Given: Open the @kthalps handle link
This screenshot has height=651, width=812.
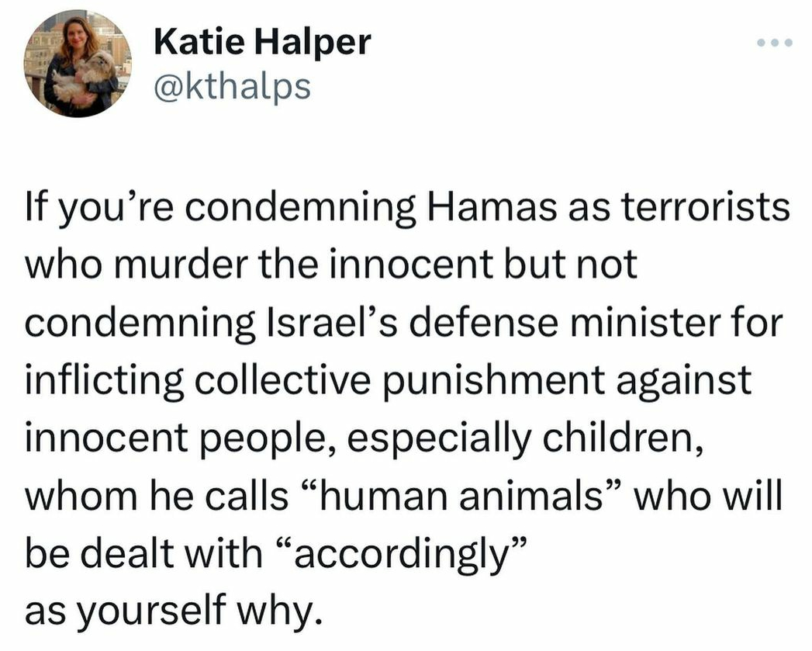Looking at the screenshot, I should tap(232, 86).
